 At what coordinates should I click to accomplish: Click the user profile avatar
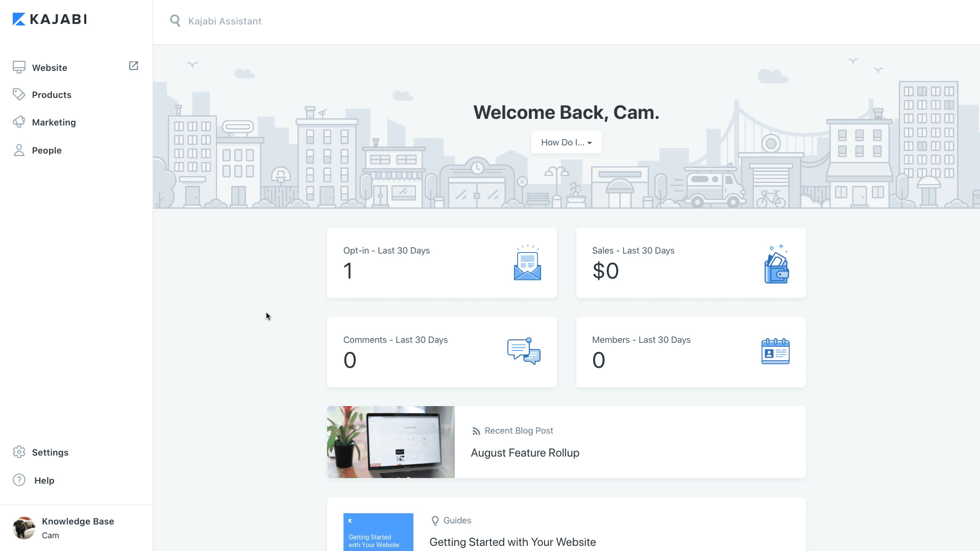click(x=24, y=528)
